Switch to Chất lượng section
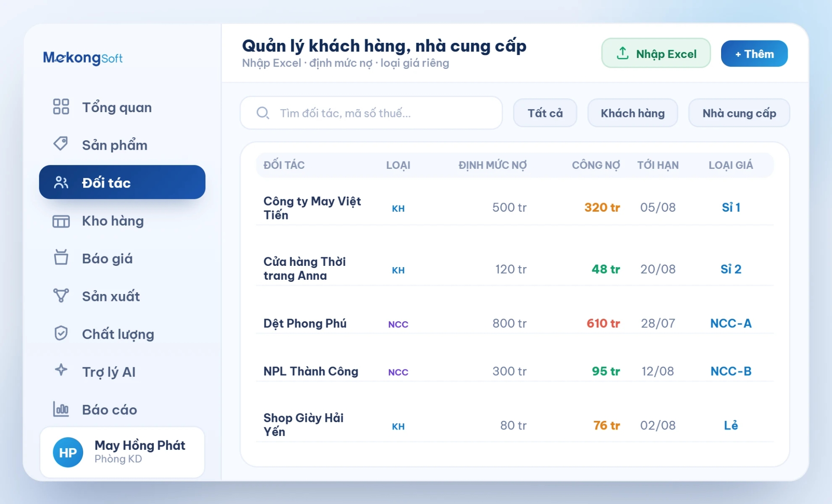The width and height of the screenshot is (832, 504). [122, 334]
